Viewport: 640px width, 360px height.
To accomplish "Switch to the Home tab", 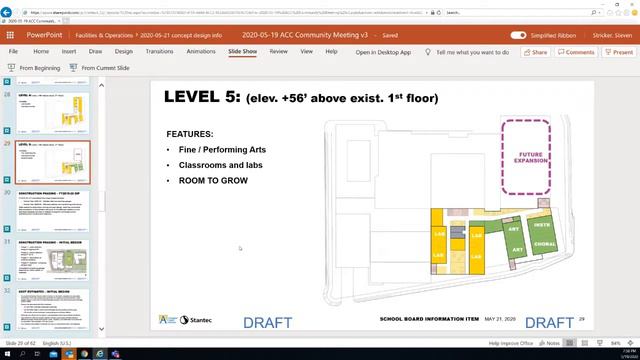I will 41,51.
